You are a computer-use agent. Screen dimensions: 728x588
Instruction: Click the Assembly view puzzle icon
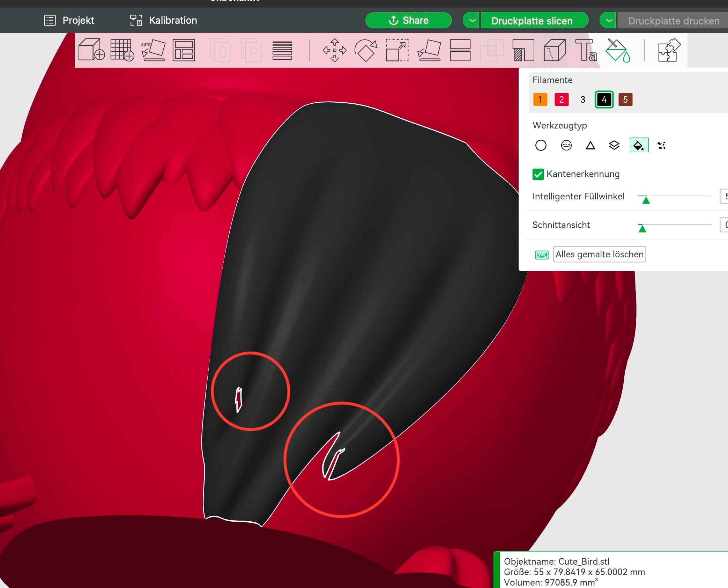coord(669,50)
